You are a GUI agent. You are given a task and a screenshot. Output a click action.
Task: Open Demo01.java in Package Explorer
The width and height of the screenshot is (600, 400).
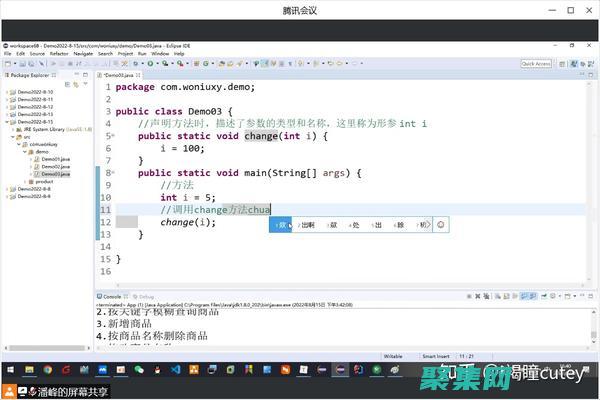[55, 158]
